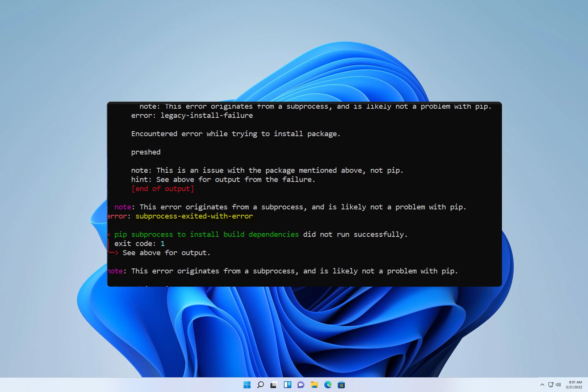Click 'note: This is an issue with the package'
This screenshot has height=392, width=588.
pyautogui.click(x=213, y=170)
